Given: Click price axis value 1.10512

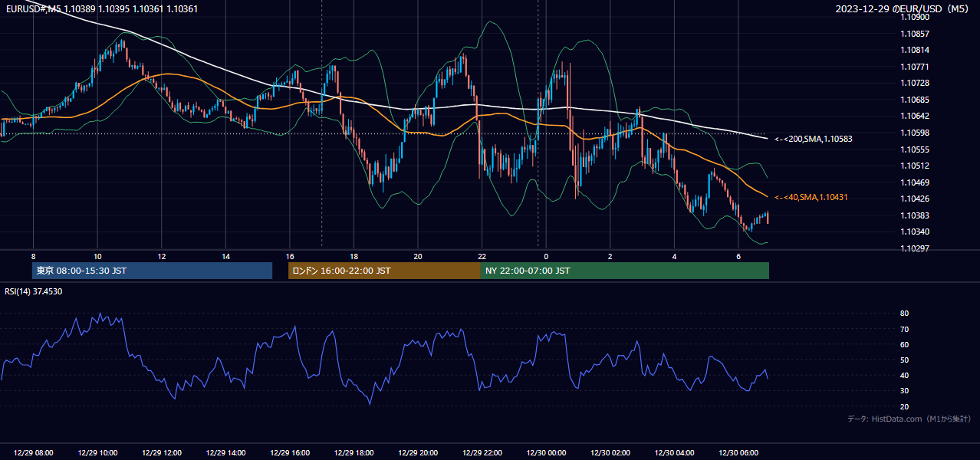Looking at the screenshot, I should tap(916, 166).
